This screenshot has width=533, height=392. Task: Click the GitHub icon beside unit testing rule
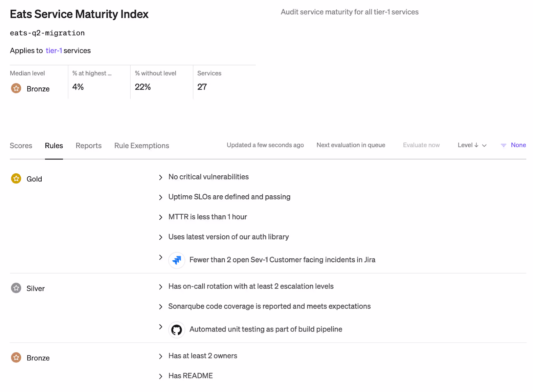pos(177,329)
